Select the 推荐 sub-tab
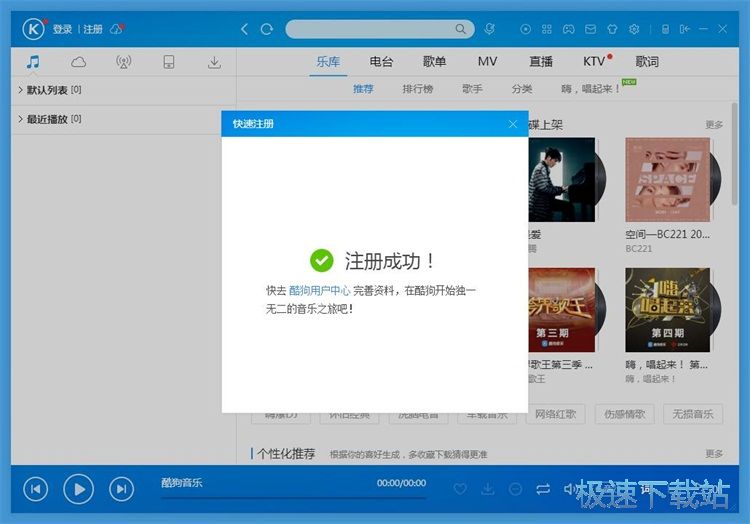Image resolution: width=750 pixels, height=524 pixels. tap(364, 89)
